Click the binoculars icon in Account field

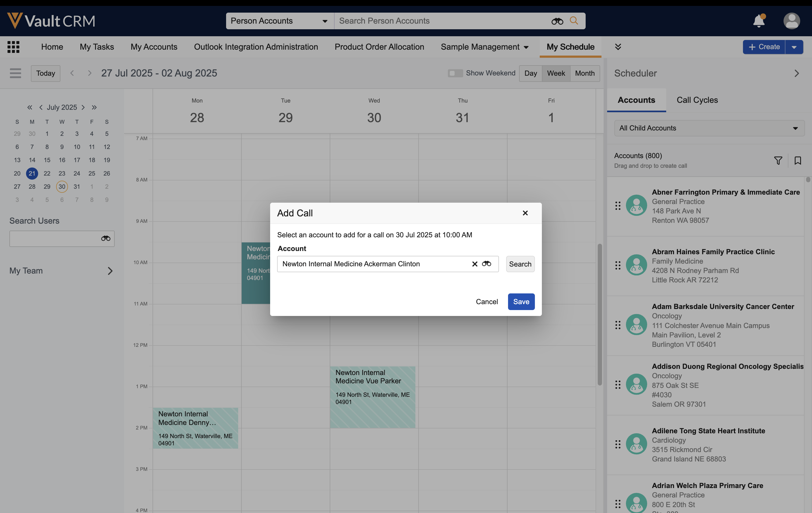pyautogui.click(x=486, y=264)
